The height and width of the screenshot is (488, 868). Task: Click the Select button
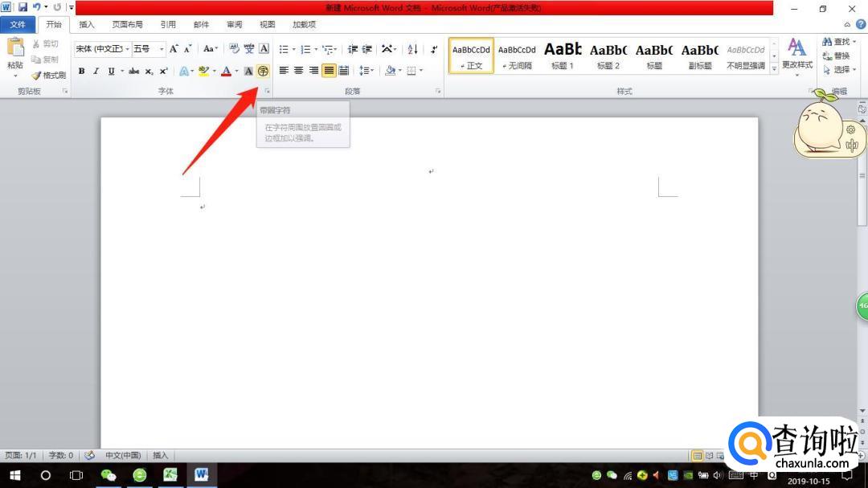point(838,69)
